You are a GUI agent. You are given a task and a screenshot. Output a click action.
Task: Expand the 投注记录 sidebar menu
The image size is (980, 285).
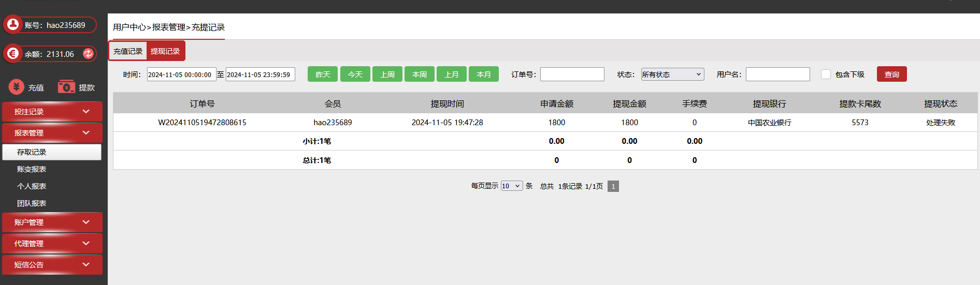click(x=52, y=112)
